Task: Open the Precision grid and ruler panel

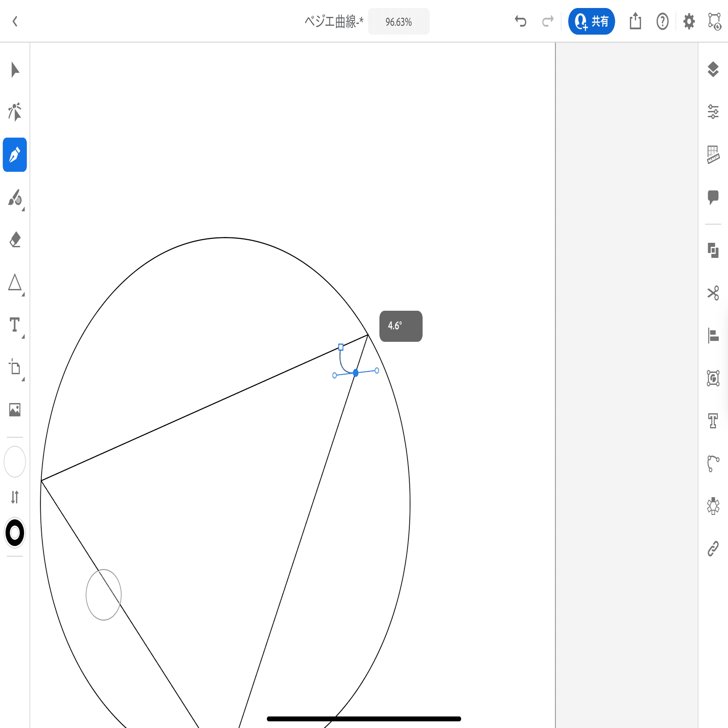Action: 713,154
